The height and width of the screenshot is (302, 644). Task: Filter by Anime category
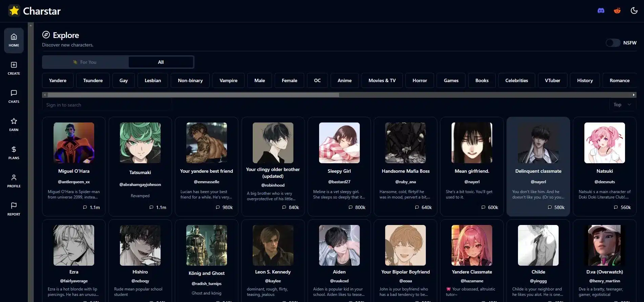pyautogui.click(x=345, y=80)
